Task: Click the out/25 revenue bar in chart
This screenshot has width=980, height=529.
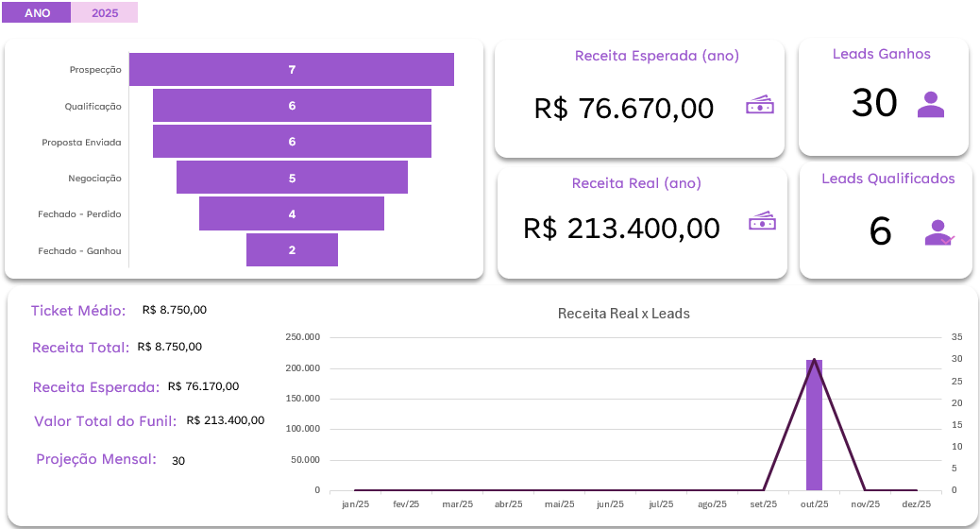Action: [814, 425]
